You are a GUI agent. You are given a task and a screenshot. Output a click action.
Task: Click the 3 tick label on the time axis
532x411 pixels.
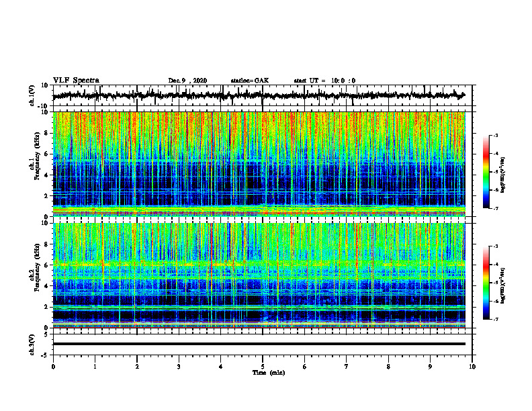coord(179,367)
